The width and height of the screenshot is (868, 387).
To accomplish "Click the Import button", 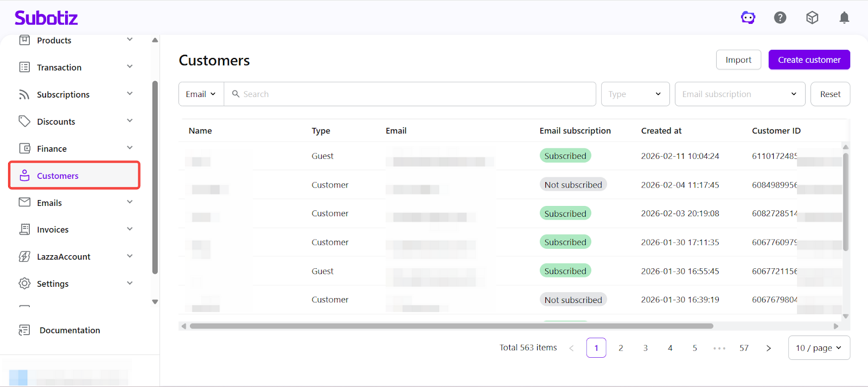I will [738, 60].
